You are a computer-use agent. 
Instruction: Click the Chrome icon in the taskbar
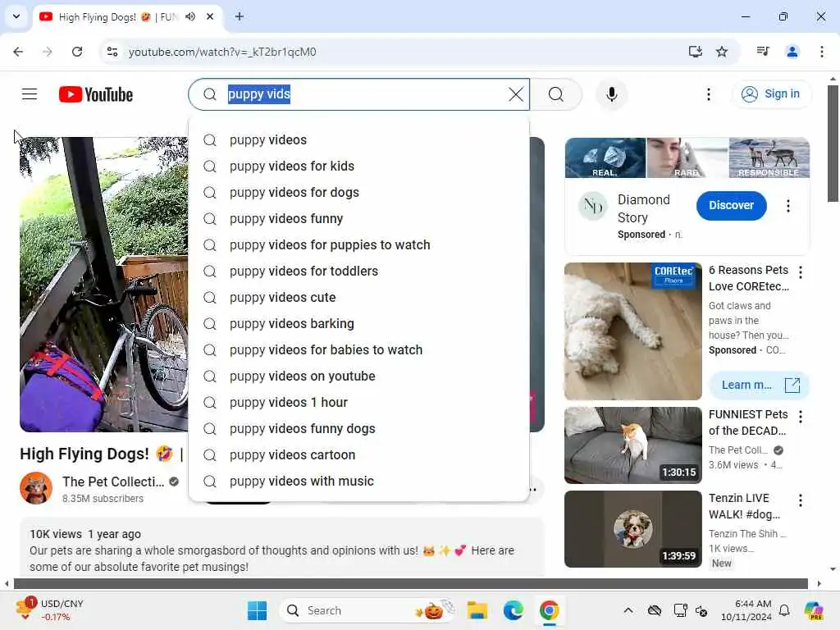point(549,610)
